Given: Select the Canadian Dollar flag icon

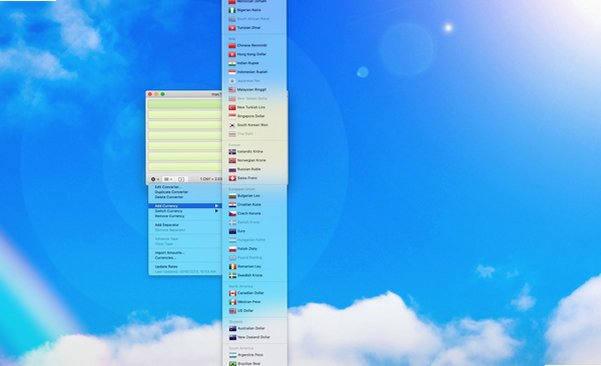Looking at the screenshot, I should tap(232, 293).
